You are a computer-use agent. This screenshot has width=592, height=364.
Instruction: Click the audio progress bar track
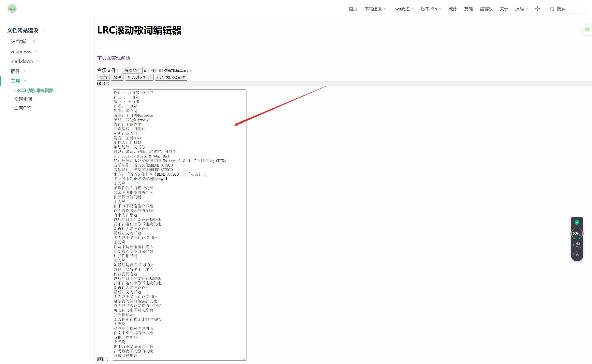337,84
